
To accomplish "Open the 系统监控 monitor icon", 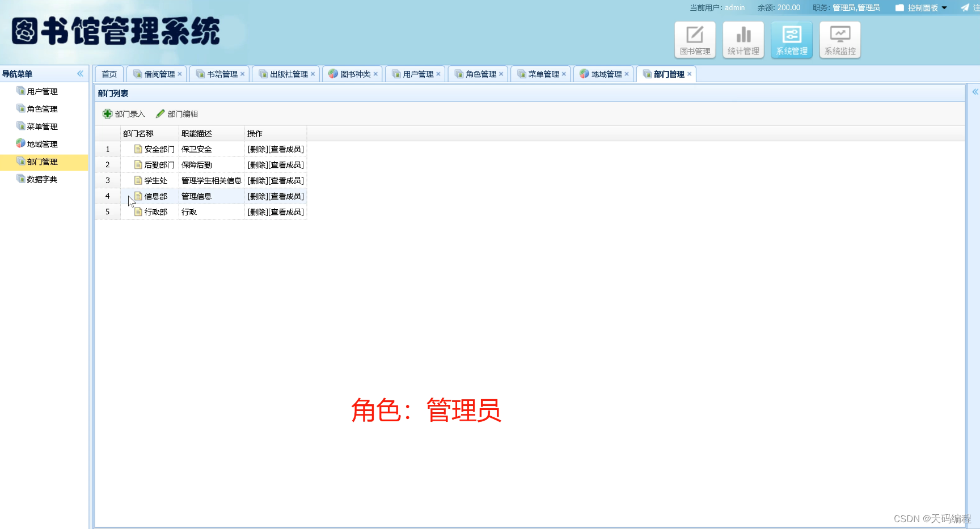I will 840,40.
